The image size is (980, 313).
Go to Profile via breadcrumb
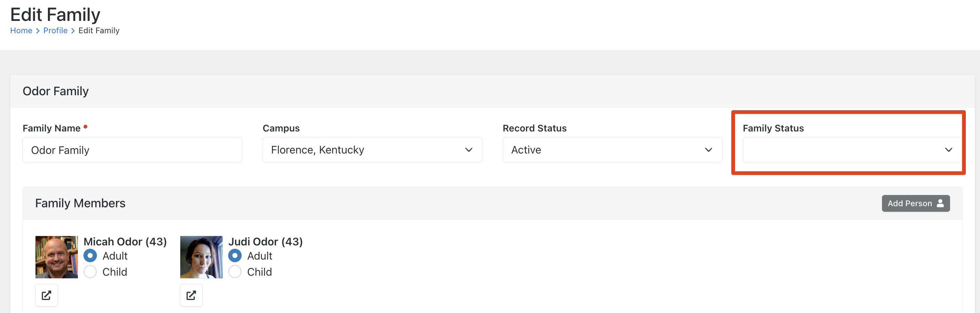(55, 30)
